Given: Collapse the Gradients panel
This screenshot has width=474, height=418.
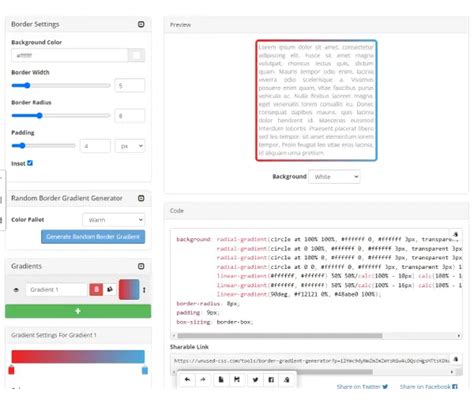Looking at the screenshot, I should (x=141, y=266).
